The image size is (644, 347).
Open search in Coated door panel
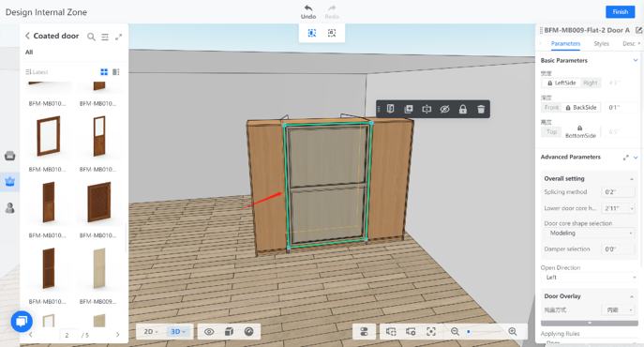click(x=91, y=37)
